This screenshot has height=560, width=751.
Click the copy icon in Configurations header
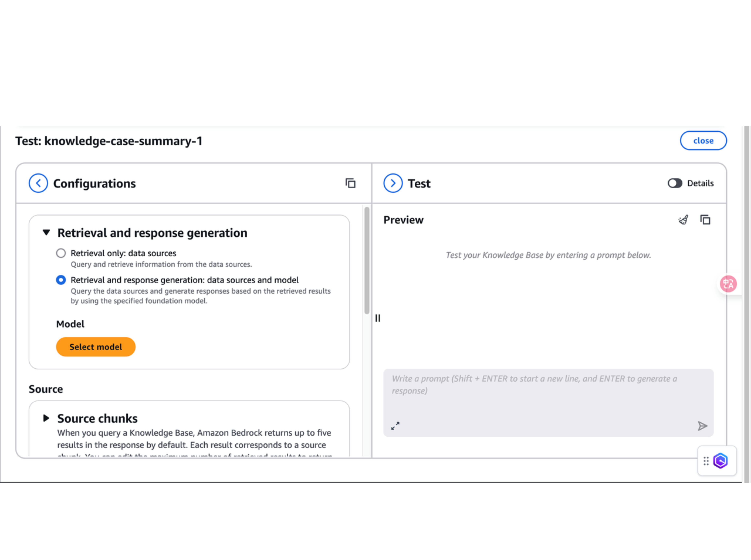click(x=350, y=183)
